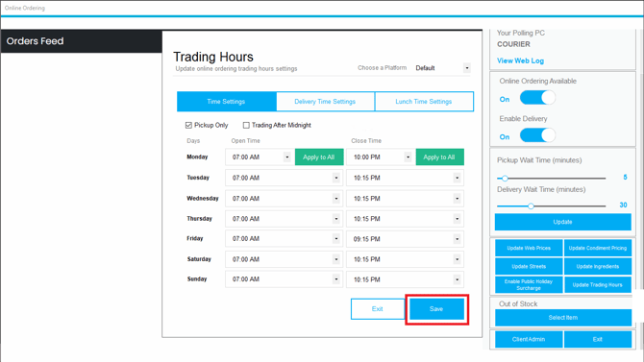Image resolution: width=644 pixels, height=362 pixels.
Task: Open the Friday close time dropdown
Action: (457, 239)
